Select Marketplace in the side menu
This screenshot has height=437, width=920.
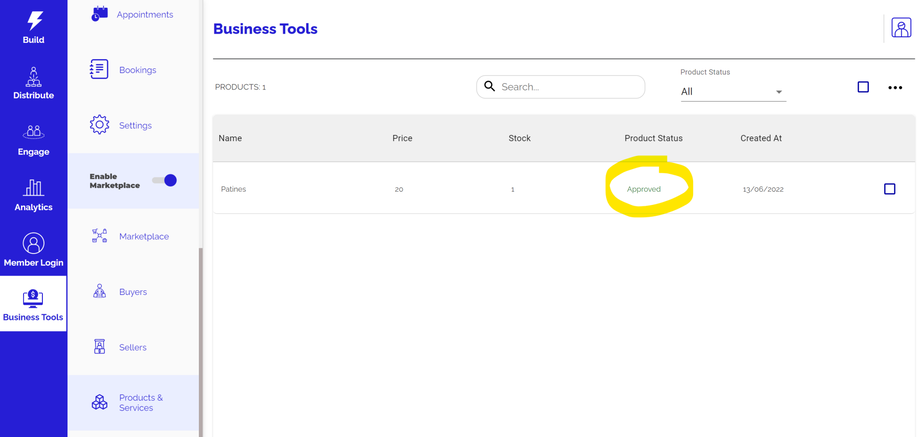(143, 237)
